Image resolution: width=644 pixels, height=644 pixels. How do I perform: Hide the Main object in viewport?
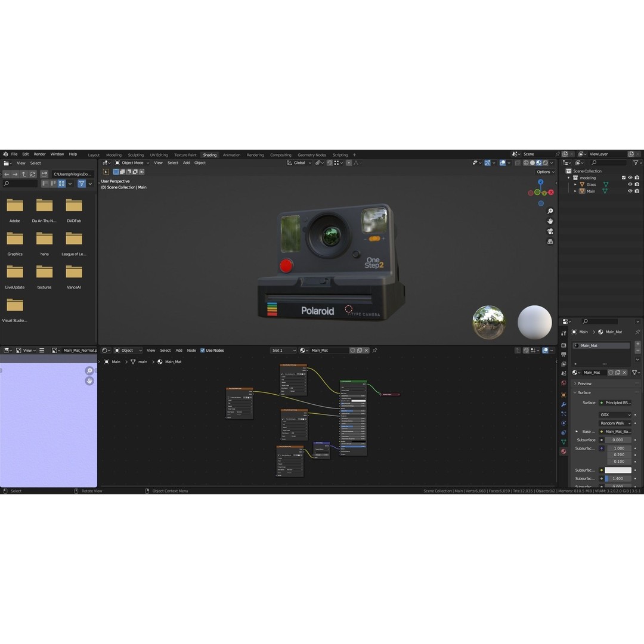(x=630, y=191)
